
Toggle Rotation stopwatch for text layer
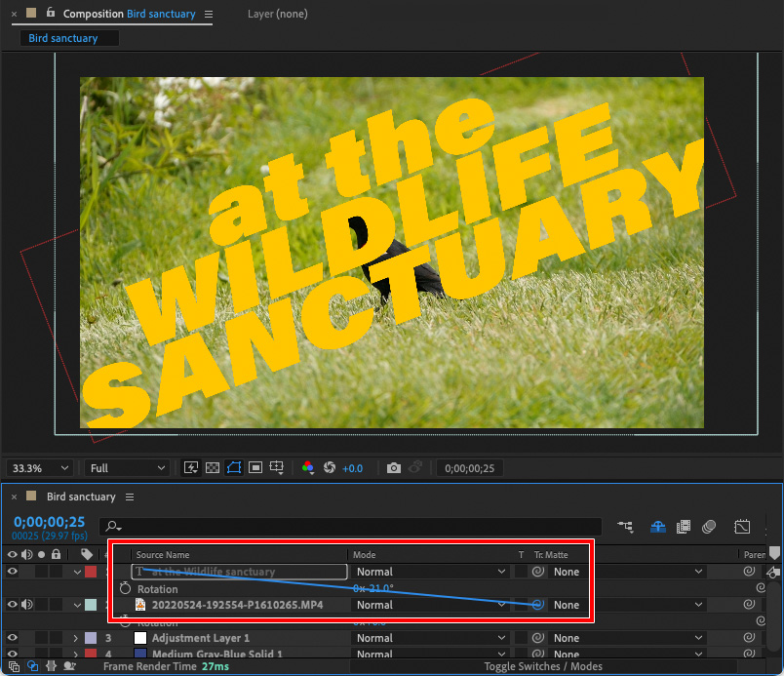tap(125, 588)
